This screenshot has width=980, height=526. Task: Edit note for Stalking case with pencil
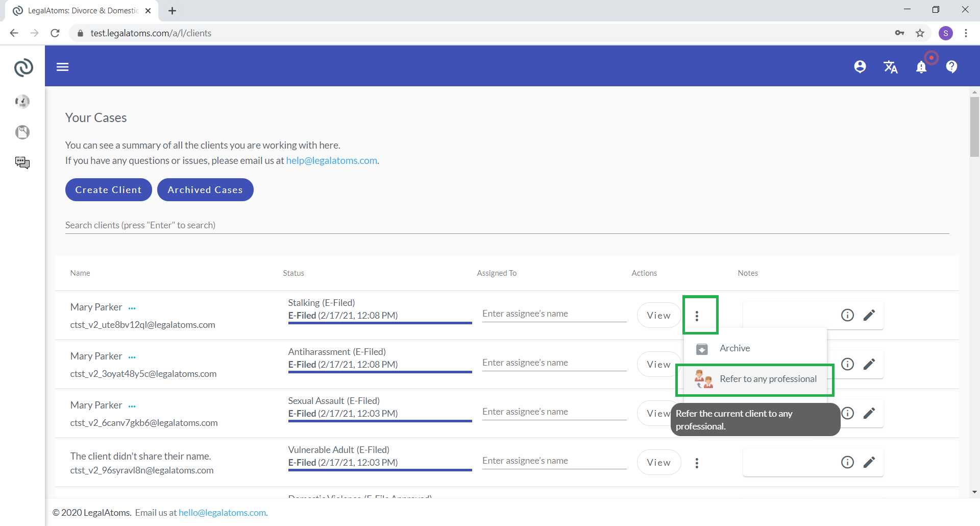[x=869, y=315]
